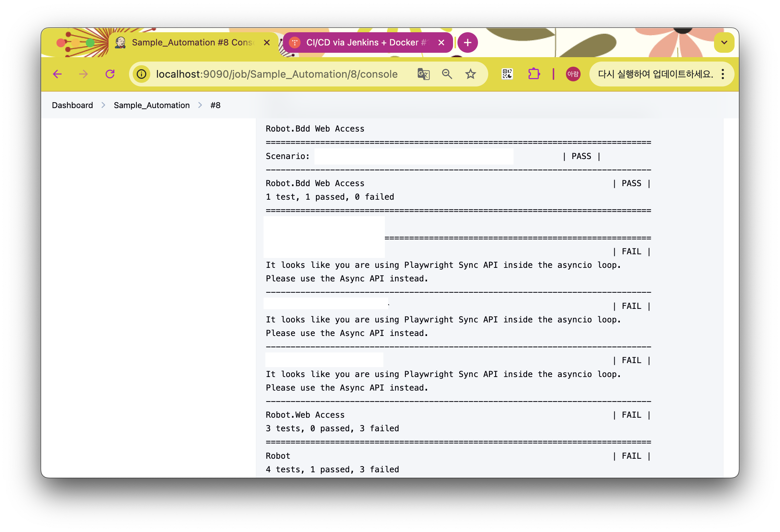This screenshot has width=780, height=532.
Task: Expand the tab search dropdown arrow
Action: [x=724, y=43]
